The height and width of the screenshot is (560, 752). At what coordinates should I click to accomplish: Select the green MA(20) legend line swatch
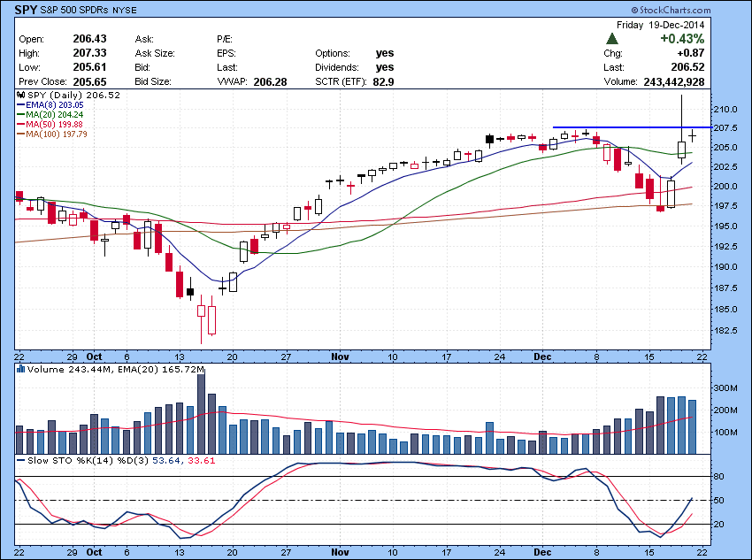coord(20,115)
